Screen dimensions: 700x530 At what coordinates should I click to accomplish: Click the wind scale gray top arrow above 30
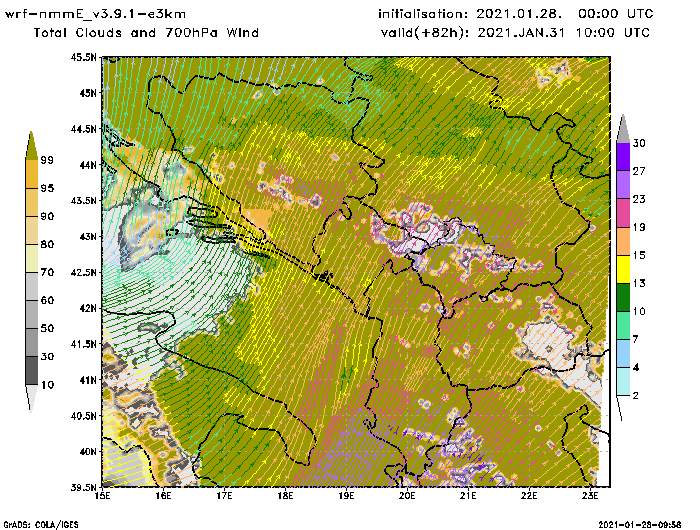click(x=623, y=130)
